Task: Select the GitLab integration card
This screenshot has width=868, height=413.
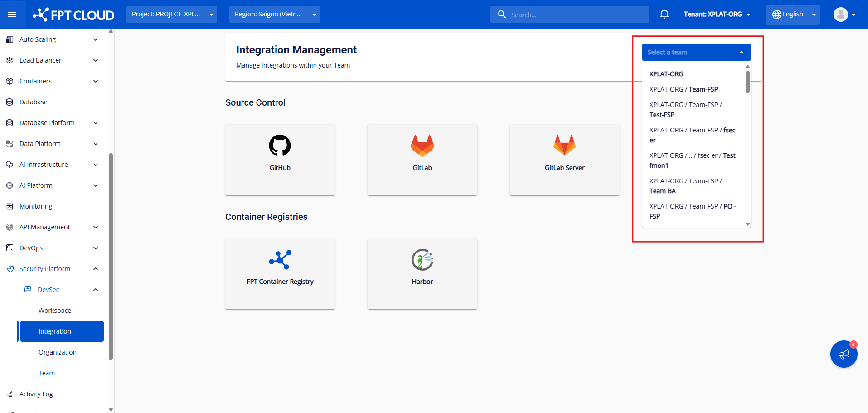Action: (422, 160)
